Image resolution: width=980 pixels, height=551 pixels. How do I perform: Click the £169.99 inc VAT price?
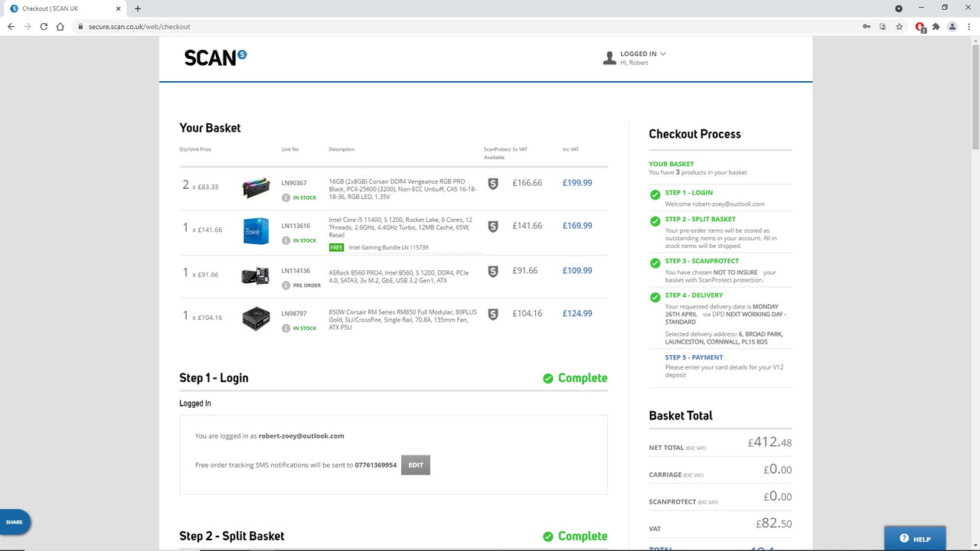[577, 226]
